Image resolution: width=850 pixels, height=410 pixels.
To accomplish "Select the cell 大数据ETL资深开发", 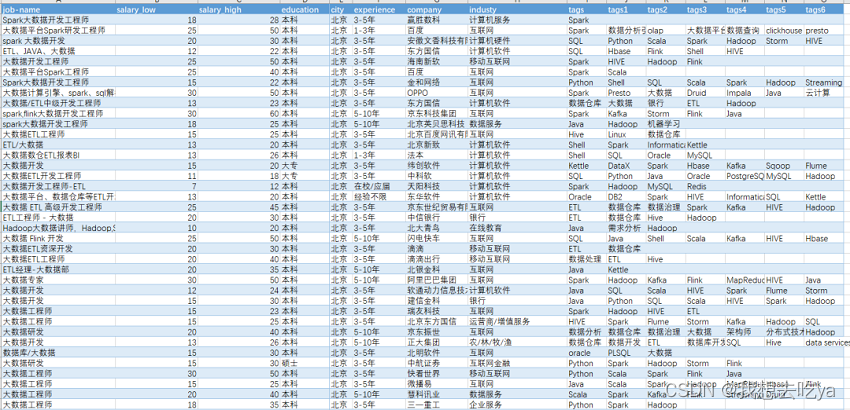I will (x=58, y=249).
